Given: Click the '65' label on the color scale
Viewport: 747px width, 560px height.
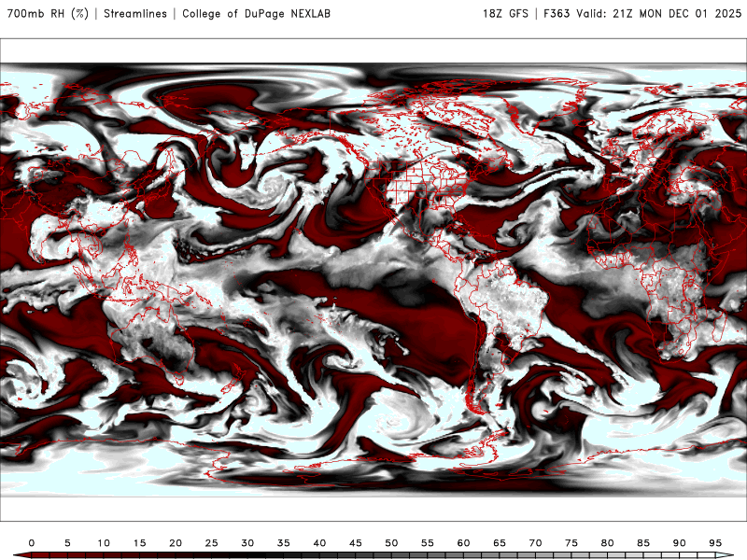Looking at the screenshot, I should pos(500,543).
